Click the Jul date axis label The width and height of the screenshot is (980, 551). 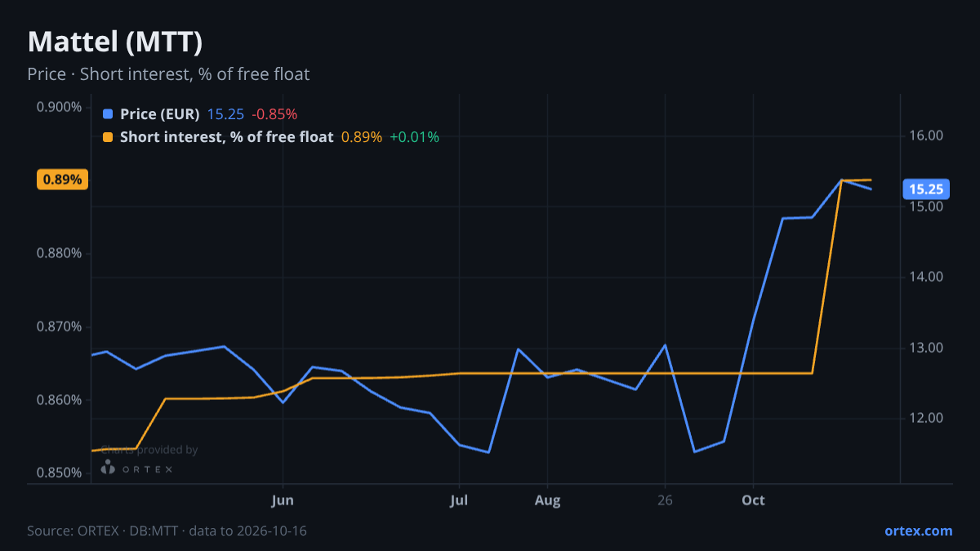[x=459, y=500]
